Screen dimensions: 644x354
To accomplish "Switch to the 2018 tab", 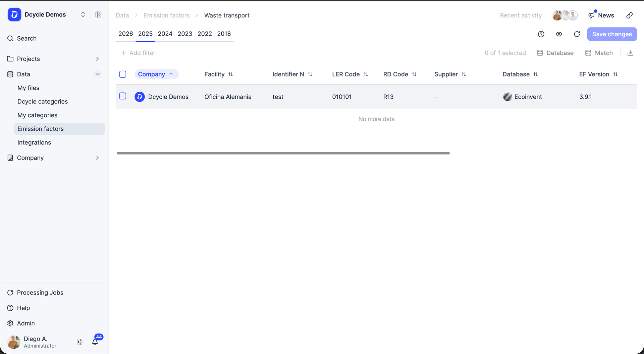I will click(224, 34).
